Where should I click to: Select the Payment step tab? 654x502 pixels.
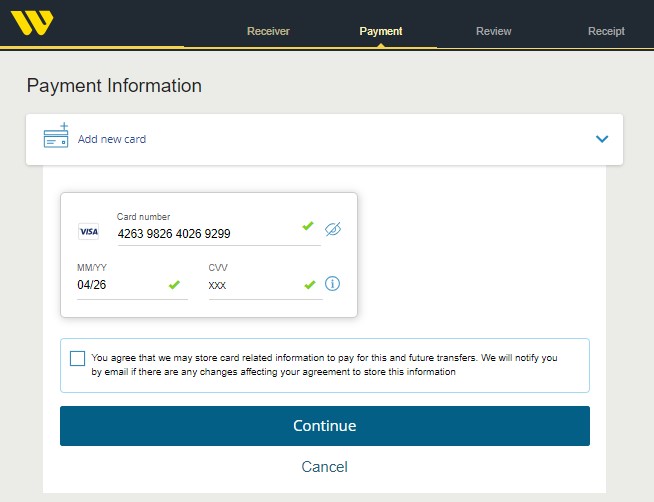coord(381,31)
